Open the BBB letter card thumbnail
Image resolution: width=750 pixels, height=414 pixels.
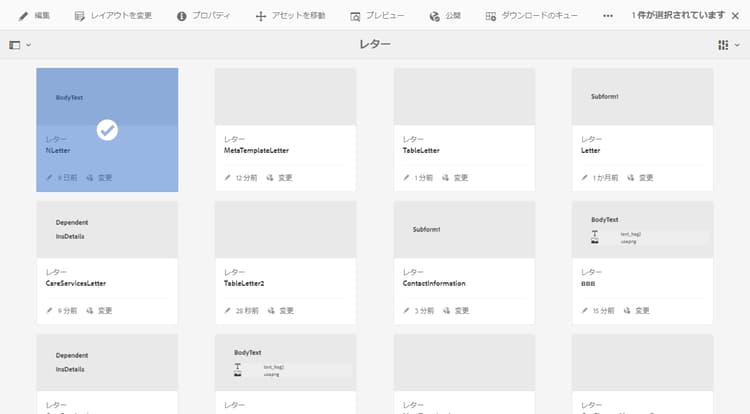pyautogui.click(x=642, y=229)
